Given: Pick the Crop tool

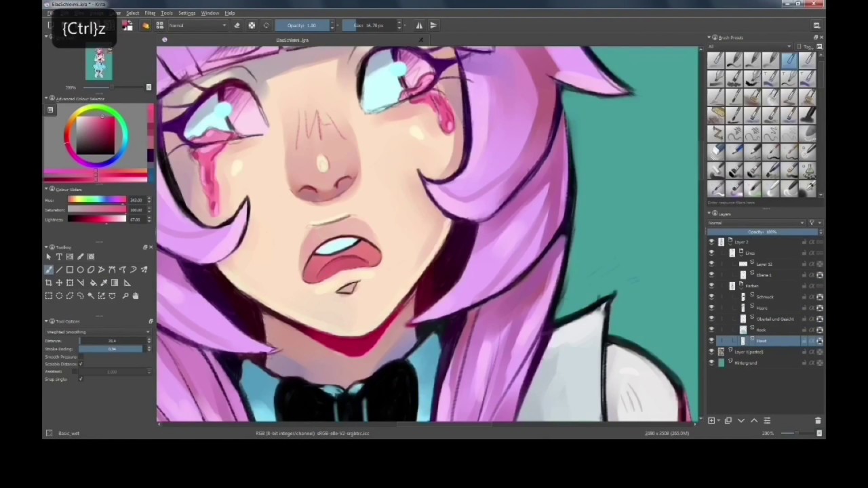Looking at the screenshot, I should [x=48, y=283].
